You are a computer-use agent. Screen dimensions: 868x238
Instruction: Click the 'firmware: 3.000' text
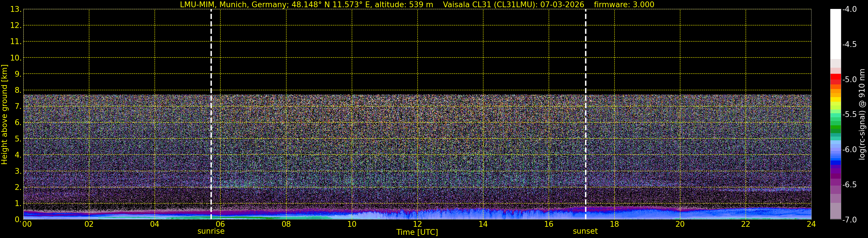coord(624,5)
